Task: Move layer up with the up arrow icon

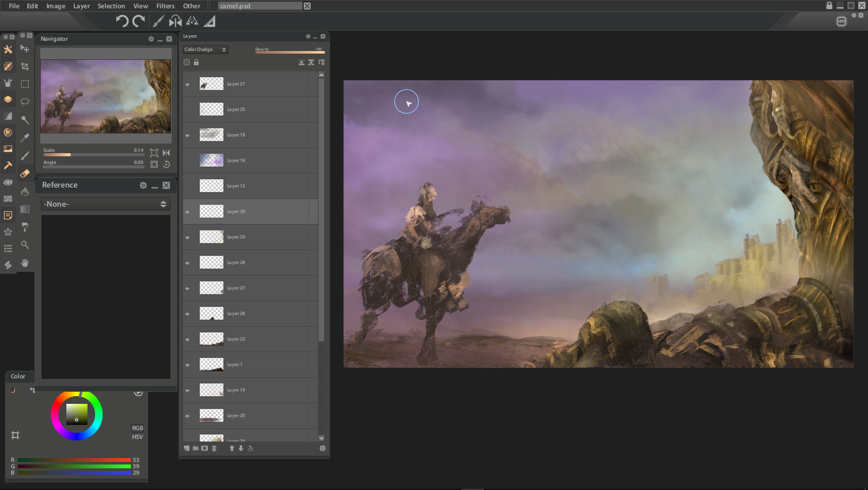Action: (232, 449)
